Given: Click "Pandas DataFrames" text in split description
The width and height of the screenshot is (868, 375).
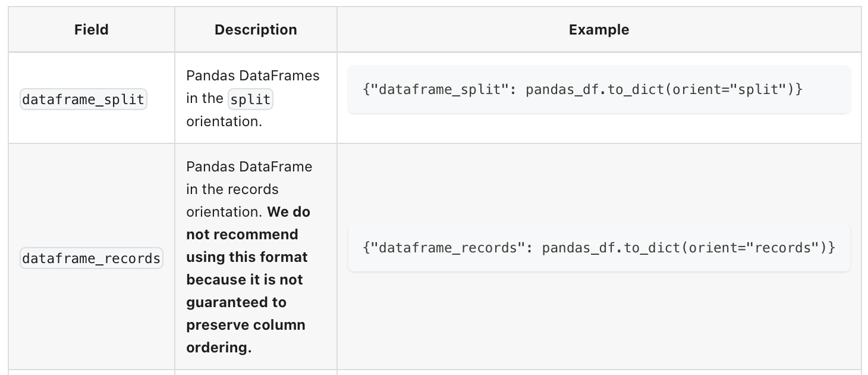Looking at the screenshot, I should click(253, 76).
